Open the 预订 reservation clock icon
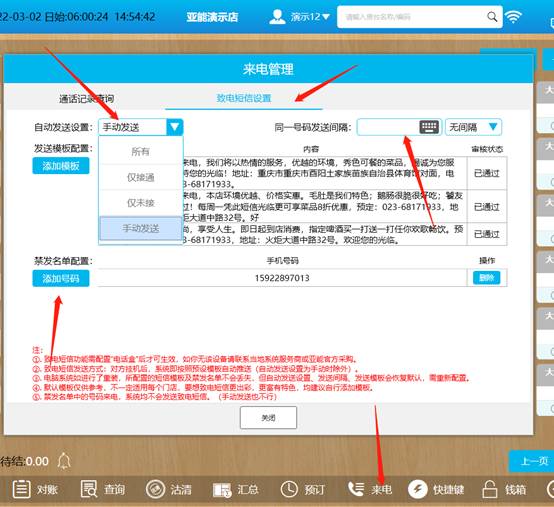This screenshot has height=507, width=554. 289,489
